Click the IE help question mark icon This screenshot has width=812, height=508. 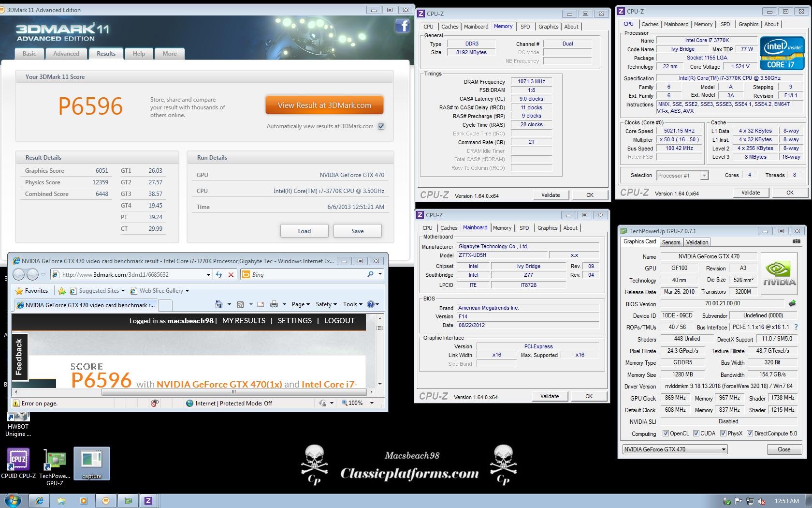pyautogui.click(x=370, y=304)
